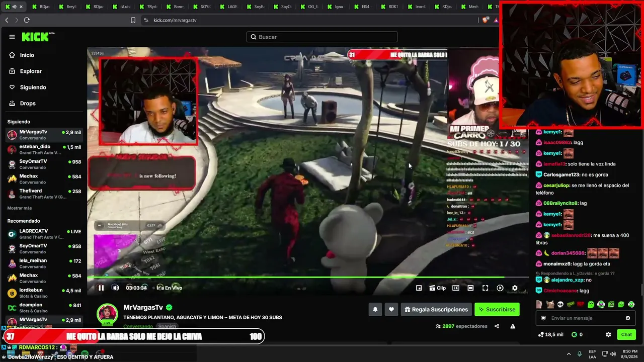Switch to the OG_B browser tab
This screenshot has width=644, height=362.
click(x=309, y=7)
